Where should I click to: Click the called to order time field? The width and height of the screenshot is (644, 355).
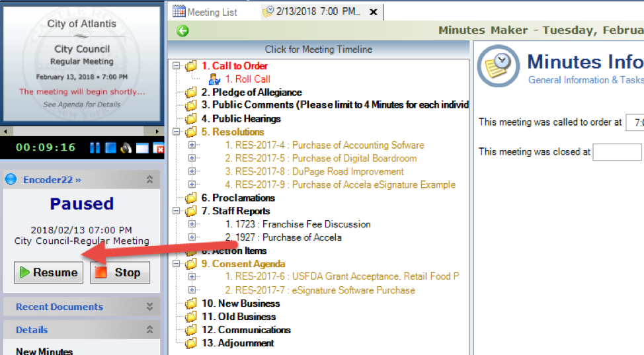[x=635, y=122]
